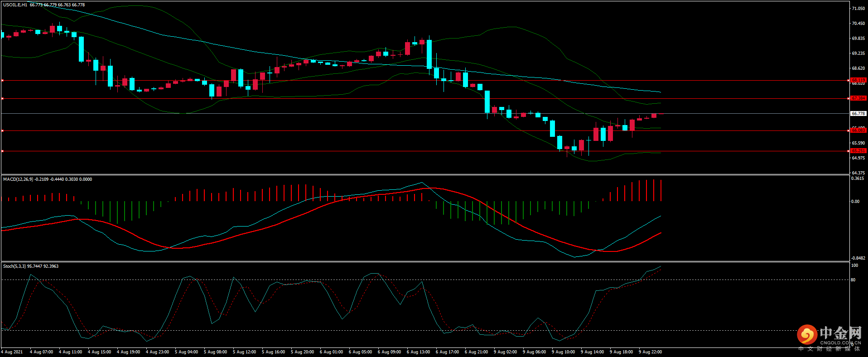Click the Stochastic 80 level label
The width and height of the screenshot is (868, 357).
click(x=853, y=280)
